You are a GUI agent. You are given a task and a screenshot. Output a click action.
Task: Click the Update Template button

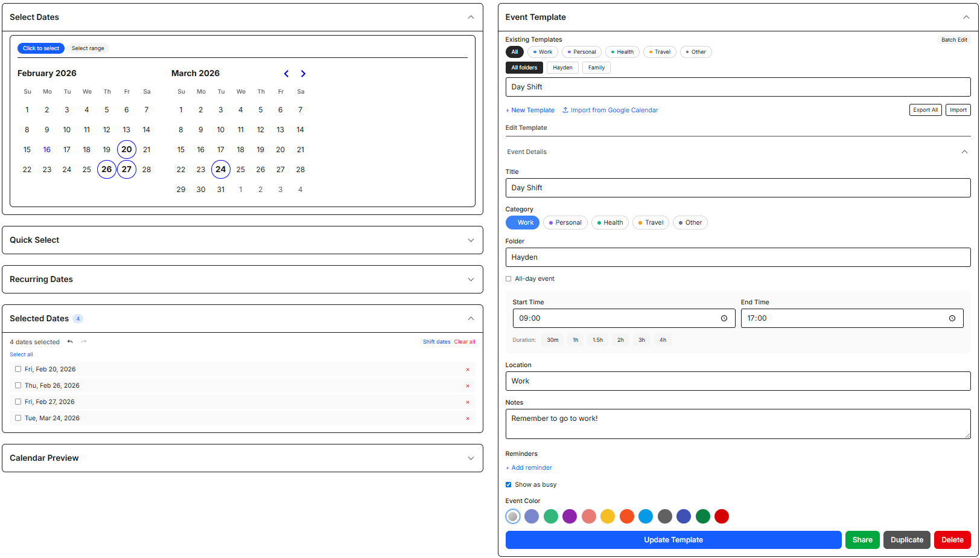pyautogui.click(x=673, y=539)
